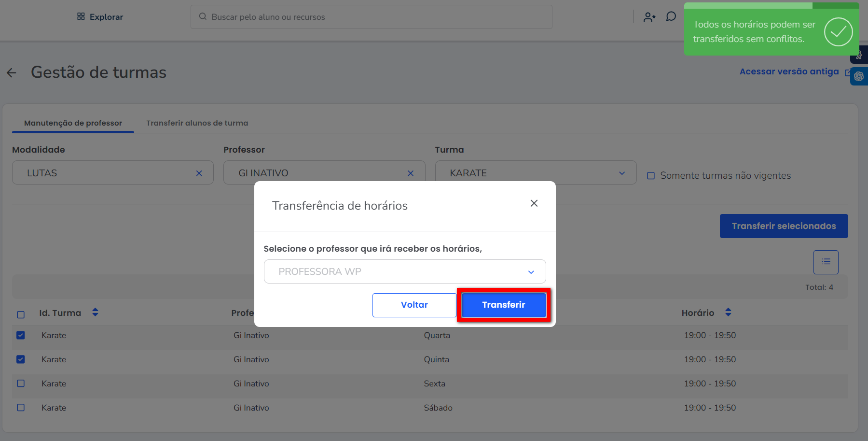The width and height of the screenshot is (868, 441).
Task: Toggle the select-all checkbox in table header
Action: pos(21,315)
